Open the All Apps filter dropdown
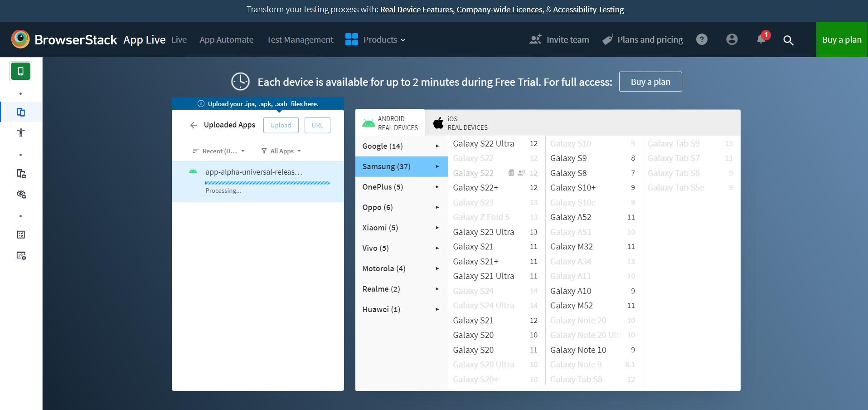This screenshot has width=868, height=410. [281, 151]
